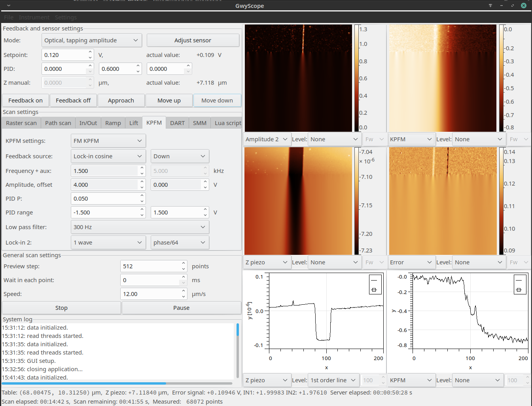Image resolution: width=532 pixels, height=406 pixels.
Task: Open the window menu icon in title bar
Action: [9, 6]
